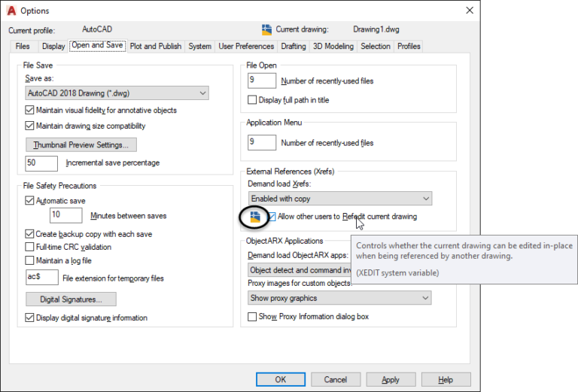This screenshot has height=392, width=578.
Task: Open the User Preferences tab
Action: point(246,46)
